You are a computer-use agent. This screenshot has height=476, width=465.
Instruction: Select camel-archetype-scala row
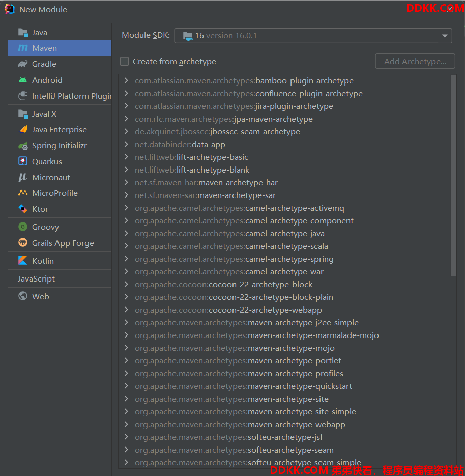(x=284, y=246)
